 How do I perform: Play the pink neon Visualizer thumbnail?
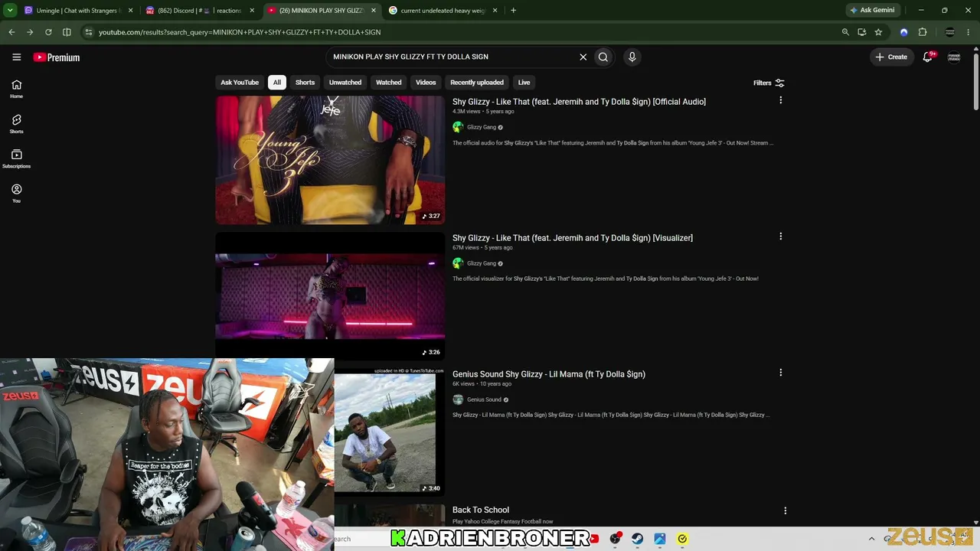tap(330, 296)
